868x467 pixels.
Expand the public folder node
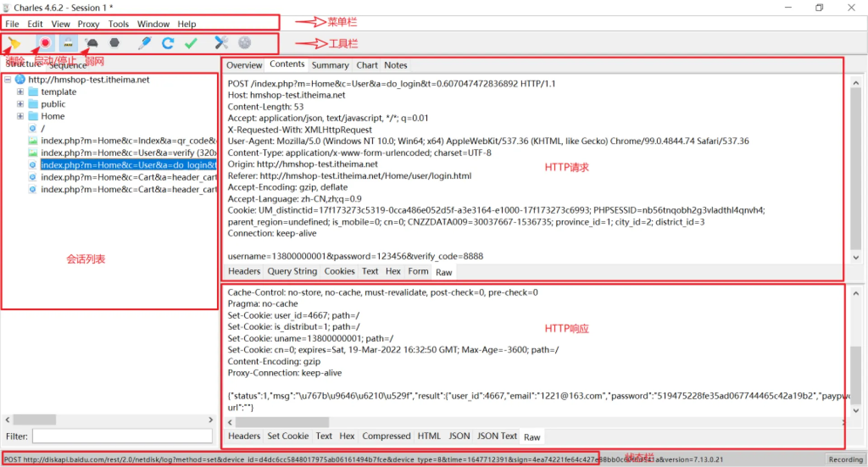pos(20,104)
